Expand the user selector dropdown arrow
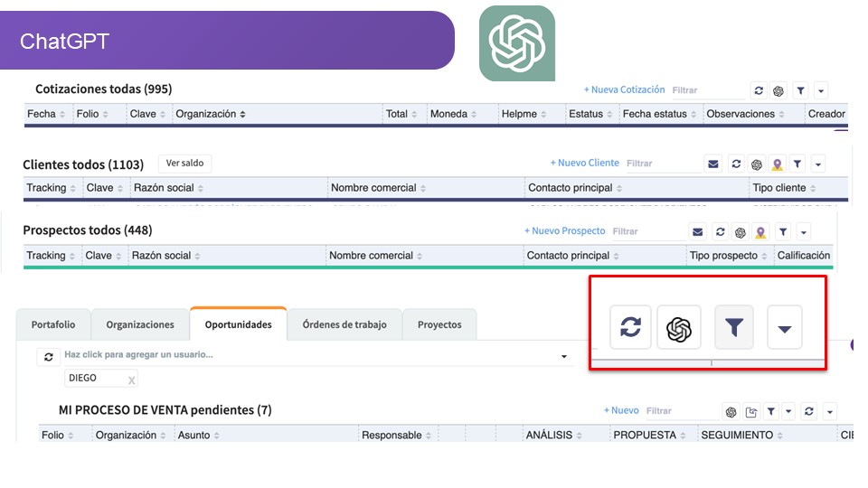Image resolution: width=868 pixels, height=488 pixels. coord(564,356)
